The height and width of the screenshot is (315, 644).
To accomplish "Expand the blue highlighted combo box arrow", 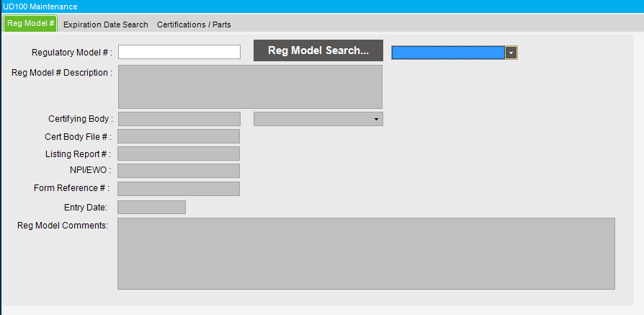I will pyautogui.click(x=511, y=53).
